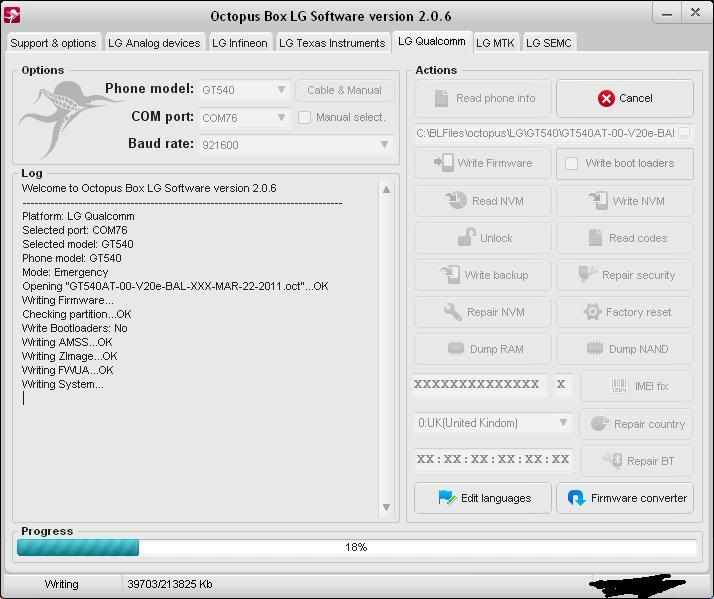This screenshot has height=599, width=714.
Task: Open the 0:UK(United Kindom) country dropdown
Action: (x=493, y=423)
